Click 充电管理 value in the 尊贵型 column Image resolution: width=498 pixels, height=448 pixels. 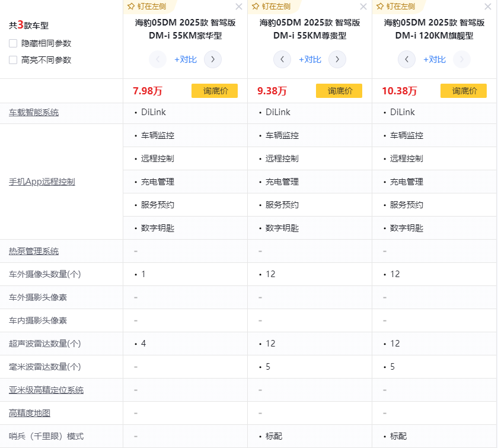282,182
